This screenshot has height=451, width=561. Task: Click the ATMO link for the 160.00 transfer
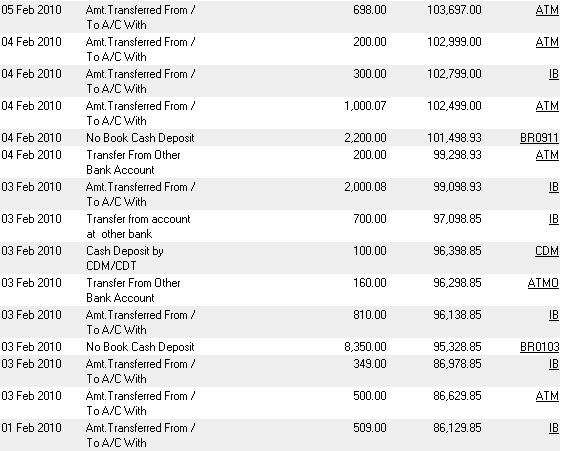tap(543, 283)
